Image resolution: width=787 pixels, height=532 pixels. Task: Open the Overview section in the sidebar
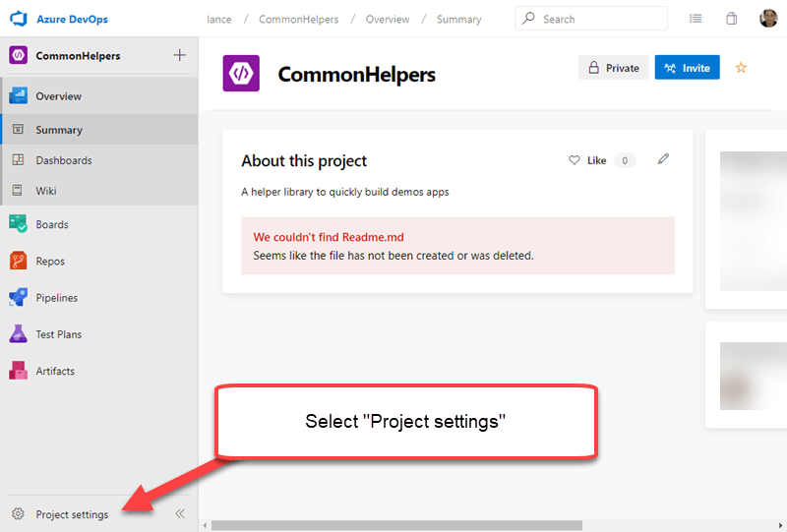click(x=99, y=95)
